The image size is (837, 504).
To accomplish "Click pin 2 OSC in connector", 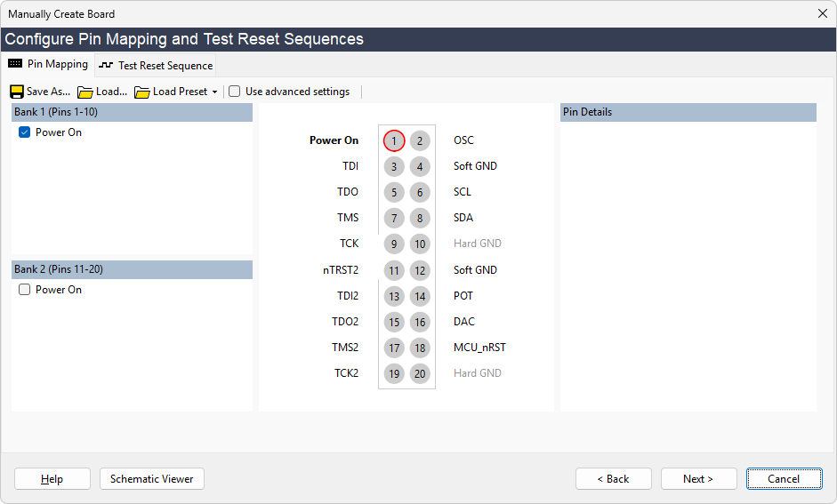I will pos(420,140).
